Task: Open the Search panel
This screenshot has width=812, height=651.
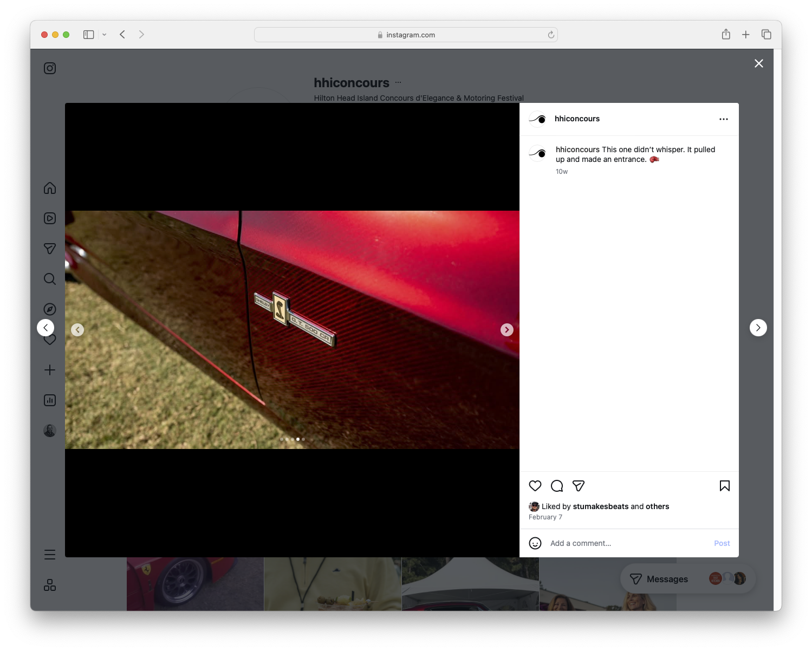Action: pos(49,279)
